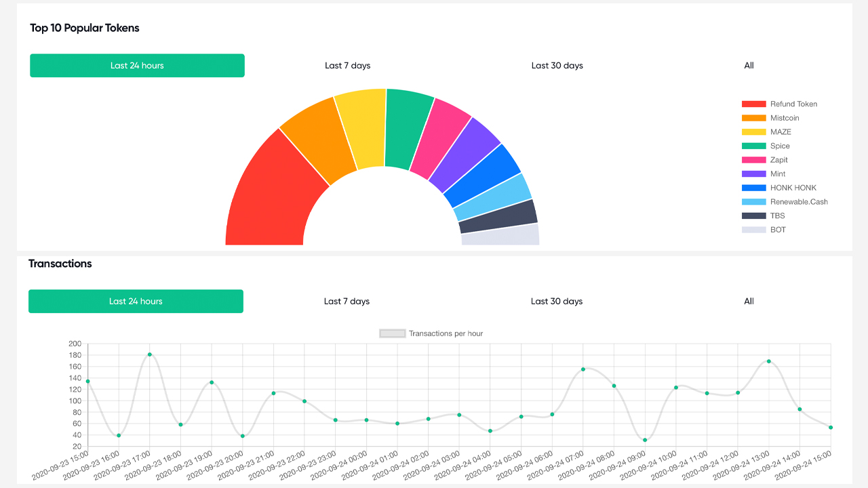
Task: Show All time for Popular Tokens
Action: coord(749,66)
